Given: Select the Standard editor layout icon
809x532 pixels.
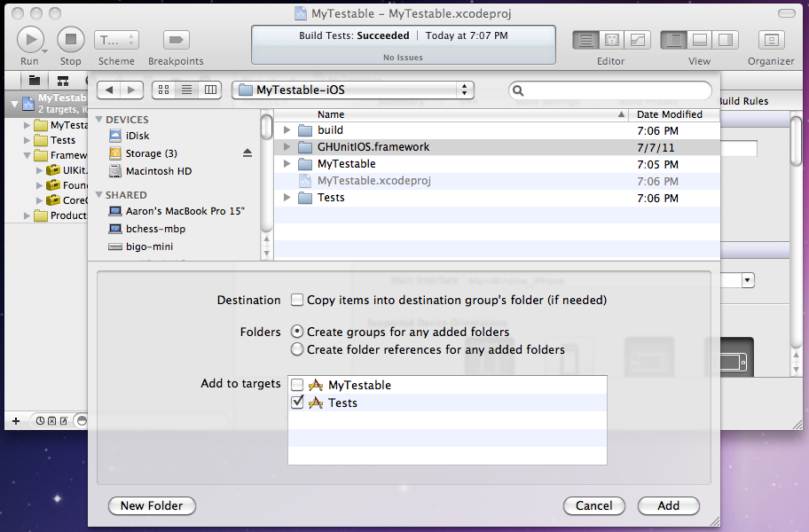Looking at the screenshot, I should click(586, 40).
